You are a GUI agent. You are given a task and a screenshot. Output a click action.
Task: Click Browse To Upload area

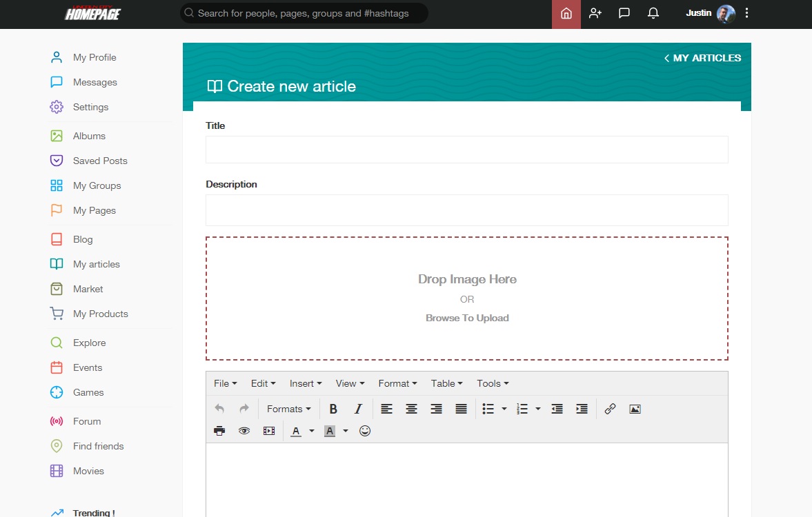[x=466, y=318]
